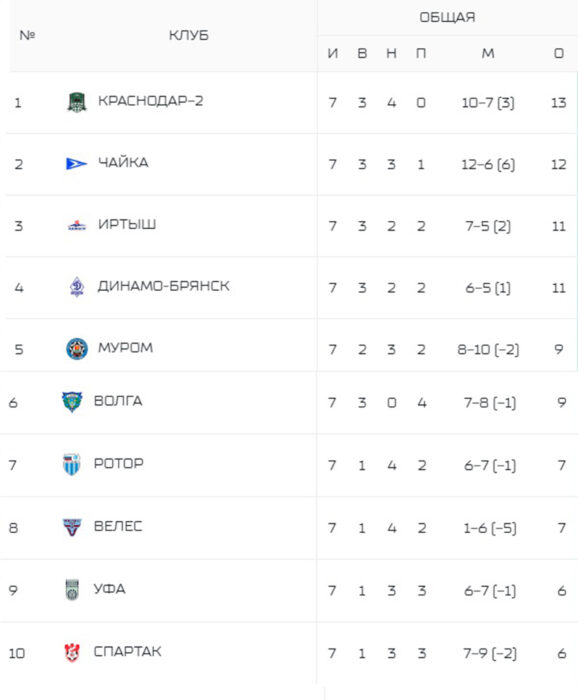Click the Краснодар-2 club logo
578x700 pixels.
(x=77, y=102)
